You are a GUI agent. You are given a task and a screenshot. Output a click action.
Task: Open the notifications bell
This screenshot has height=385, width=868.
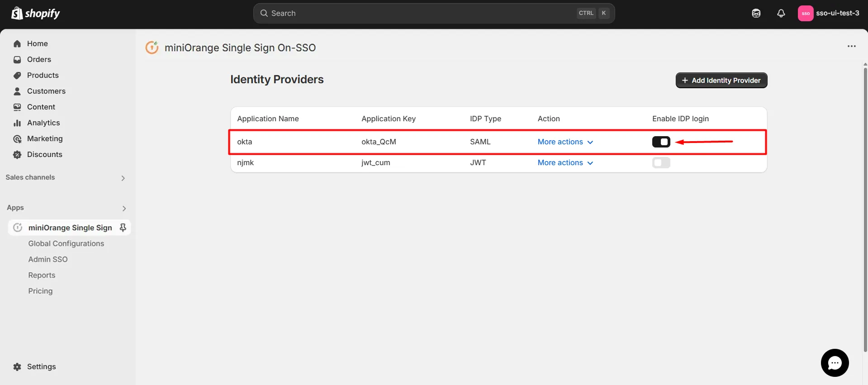click(781, 14)
